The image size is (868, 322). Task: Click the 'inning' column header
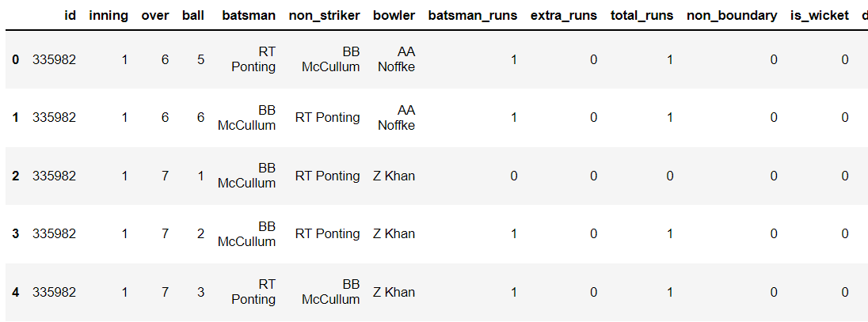pyautogui.click(x=108, y=16)
